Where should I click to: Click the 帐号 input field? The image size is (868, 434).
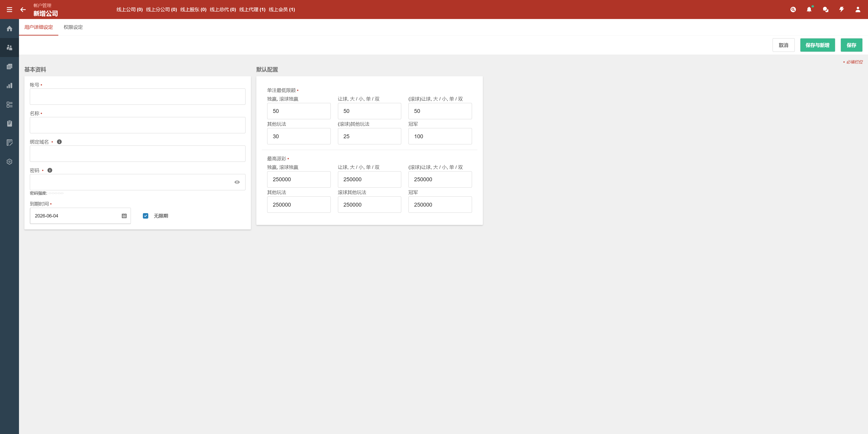(137, 97)
